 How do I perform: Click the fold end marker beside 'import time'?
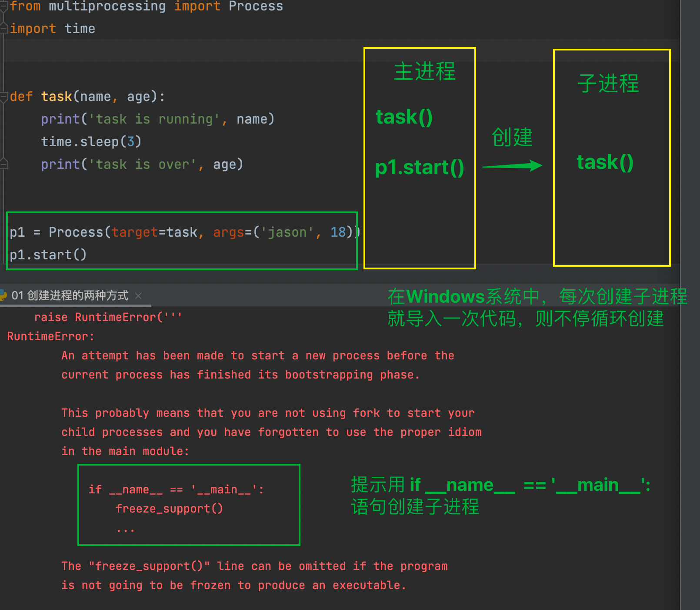click(4, 29)
